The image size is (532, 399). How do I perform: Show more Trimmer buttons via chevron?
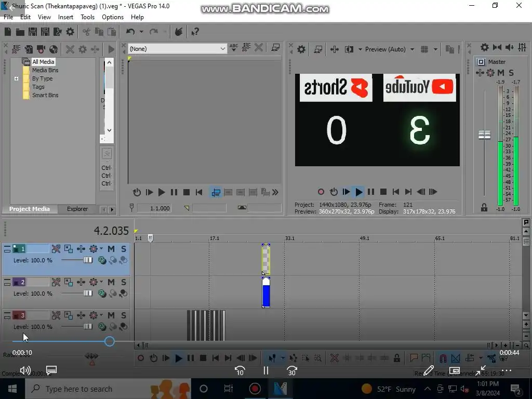click(x=275, y=192)
